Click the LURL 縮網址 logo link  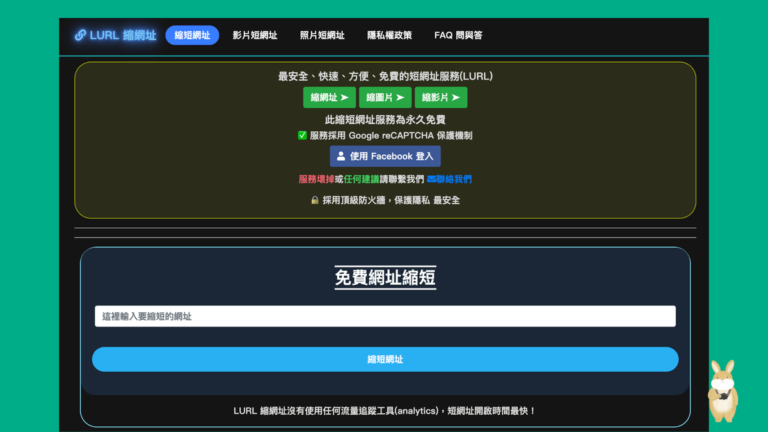(x=115, y=35)
